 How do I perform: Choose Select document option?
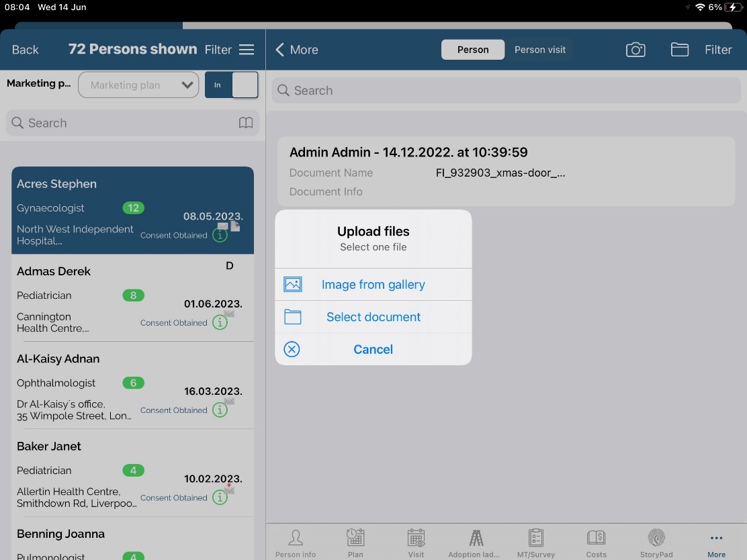tap(373, 317)
